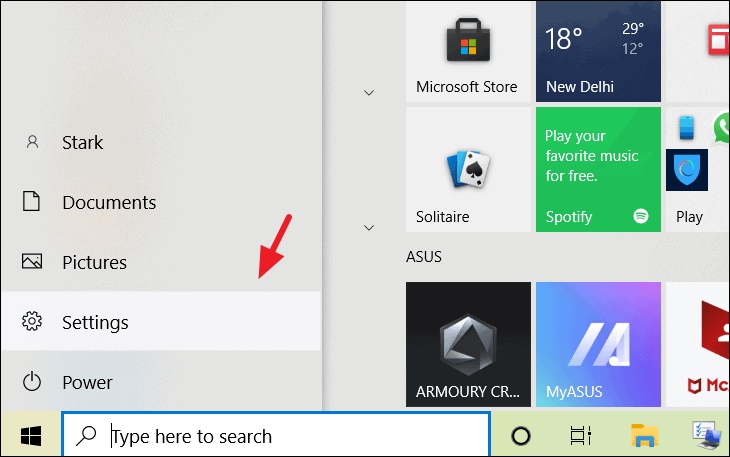Image resolution: width=730 pixels, height=457 pixels.
Task: Open the McAfee tile
Action: (x=697, y=344)
